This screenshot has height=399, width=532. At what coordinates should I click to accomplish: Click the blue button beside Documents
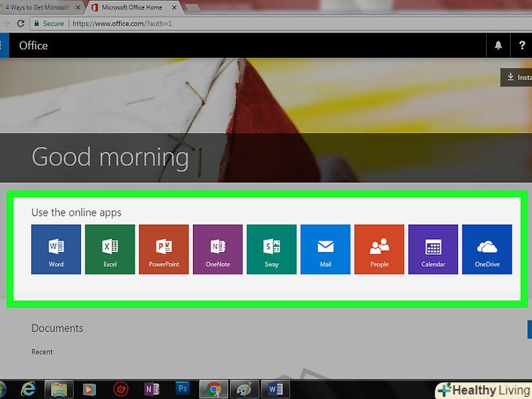(530, 329)
